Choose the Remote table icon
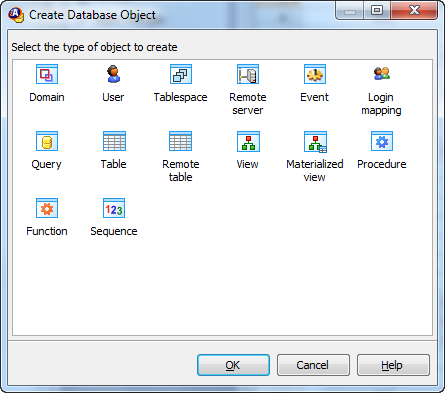 coord(180,141)
